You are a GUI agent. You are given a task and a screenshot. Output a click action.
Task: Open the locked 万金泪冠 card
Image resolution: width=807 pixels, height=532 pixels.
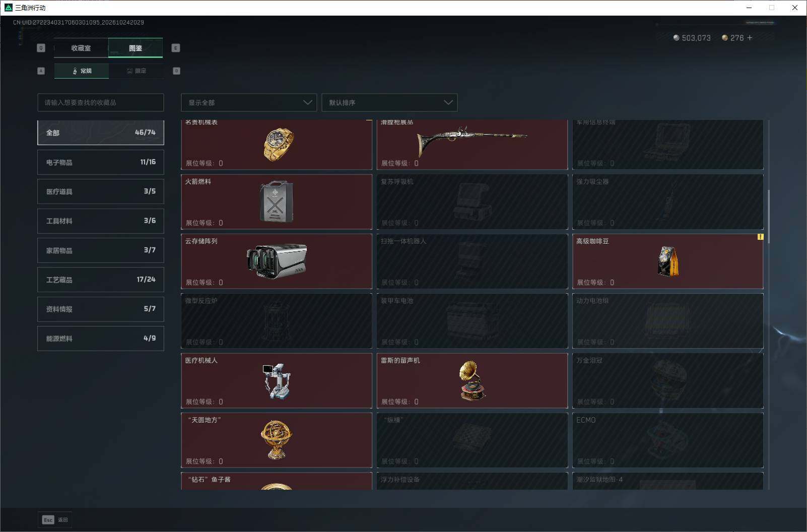(668, 380)
